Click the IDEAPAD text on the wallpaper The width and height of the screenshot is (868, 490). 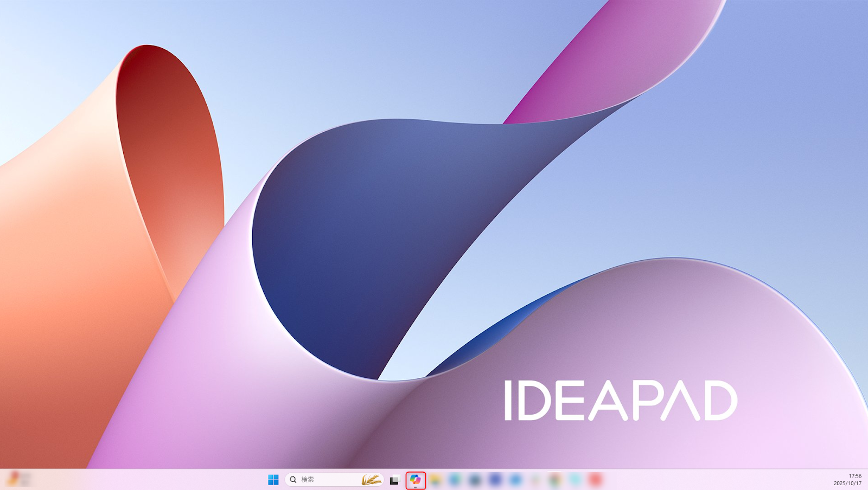click(x=621, y=401)
